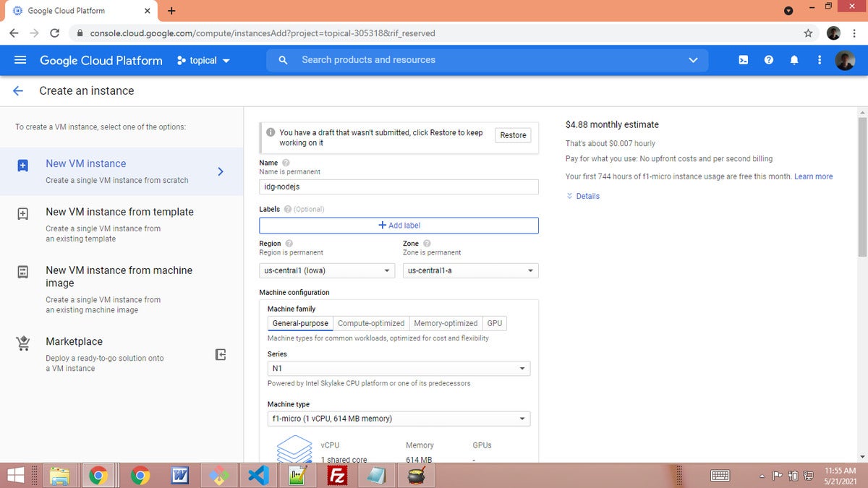868x488 pixels.
Task: Expand the pricing Details section
Action: [x=583, y=196]
